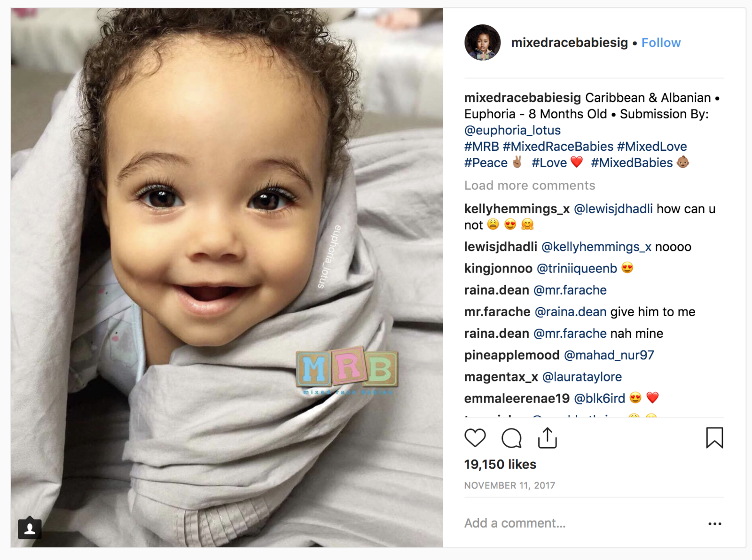
Task: Open mixedracebabiesig username in header
Action: [569, 43]
